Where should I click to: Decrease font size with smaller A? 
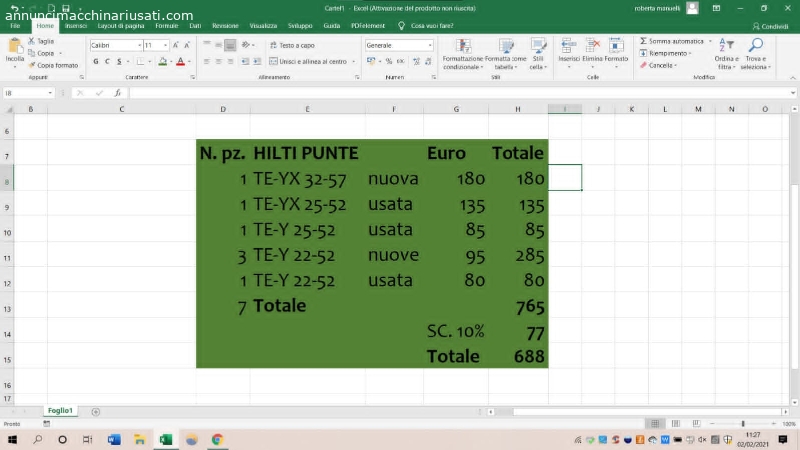click(187, 45)
